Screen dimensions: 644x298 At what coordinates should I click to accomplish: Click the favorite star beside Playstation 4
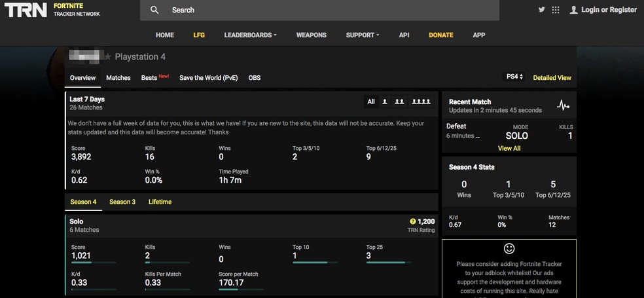coord(107,57)
